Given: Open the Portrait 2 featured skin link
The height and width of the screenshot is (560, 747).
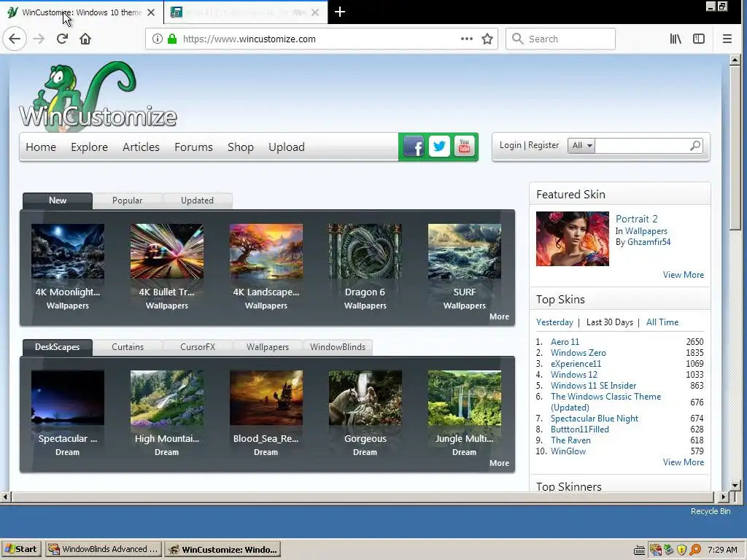Looking at the screenshot, I should [x=636, y=219].
